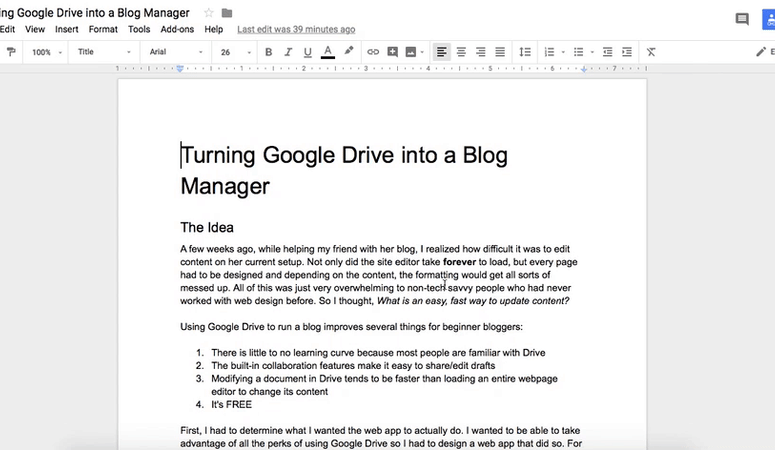Open the line spacing options
Screen dimensions: 775x450
point(525,52)
